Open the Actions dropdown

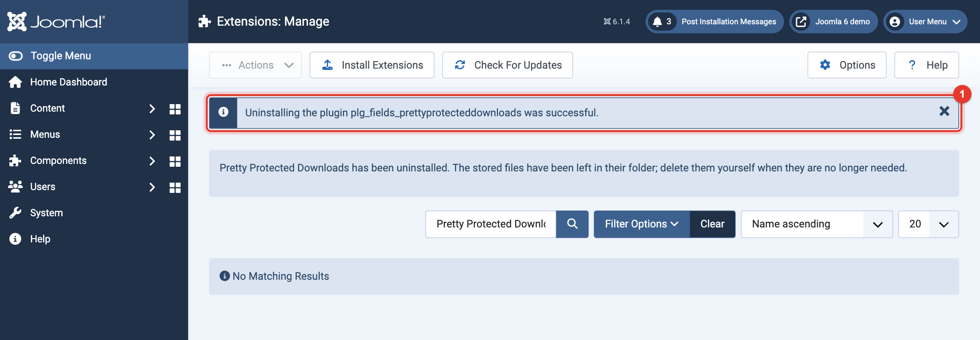click(x=255, y=65)
